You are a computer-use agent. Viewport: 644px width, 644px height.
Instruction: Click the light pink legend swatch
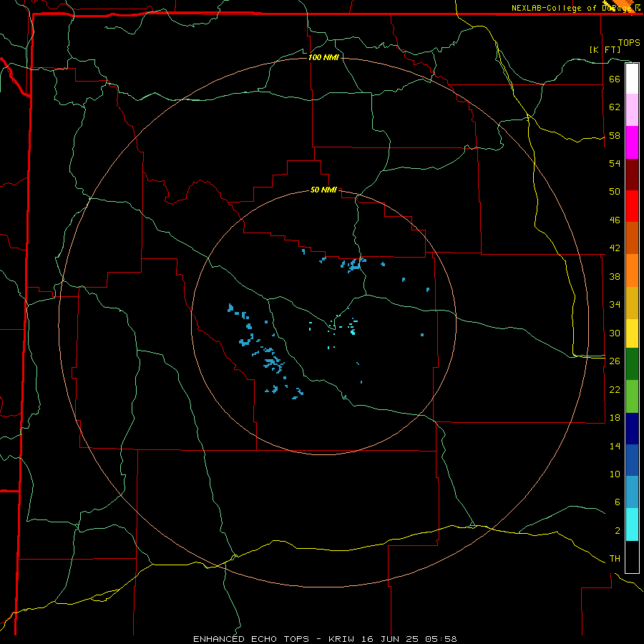click(632, 109)
